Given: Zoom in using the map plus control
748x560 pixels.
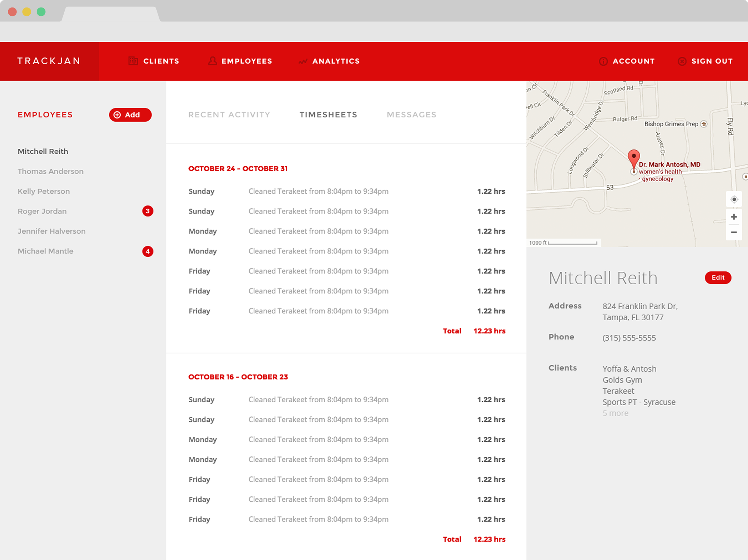Looking at the screenshot, I should [x=734, y=216].
